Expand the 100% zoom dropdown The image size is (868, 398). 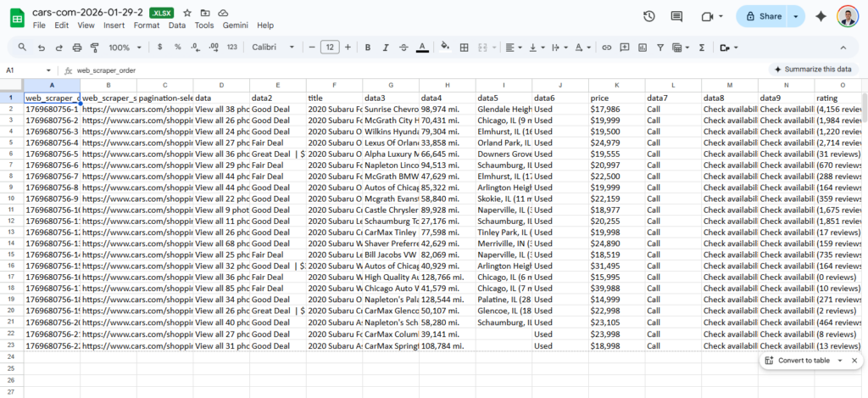[125, 48]
